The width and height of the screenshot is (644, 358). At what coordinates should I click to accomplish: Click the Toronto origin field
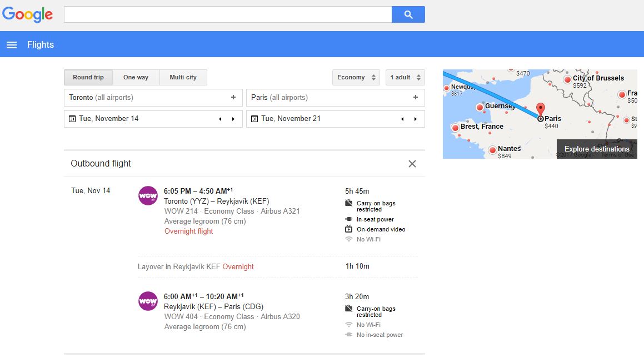tap(144, 98)
